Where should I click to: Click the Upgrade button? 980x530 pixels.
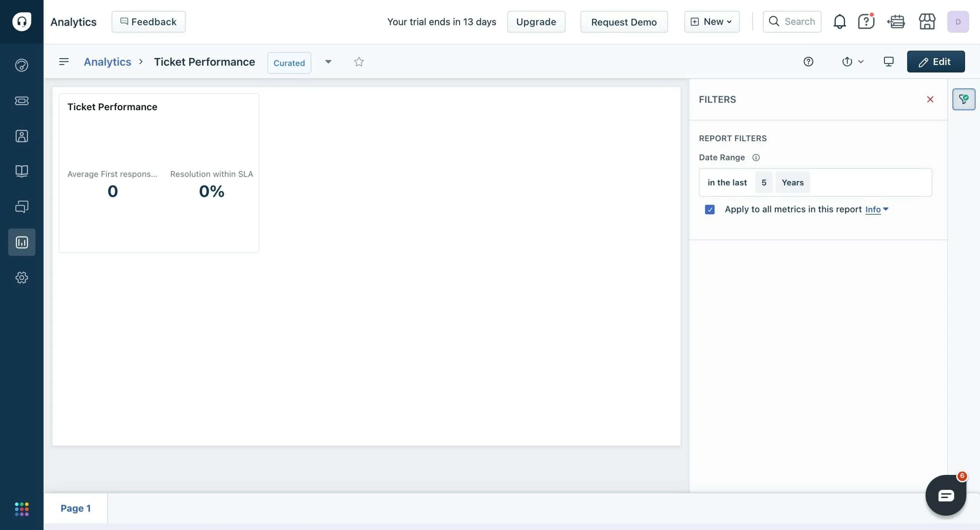point(536,22)
